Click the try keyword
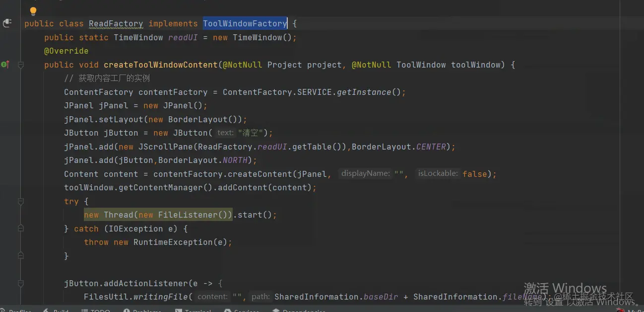Viewport: 644px width, 312px height. [71, 201]
